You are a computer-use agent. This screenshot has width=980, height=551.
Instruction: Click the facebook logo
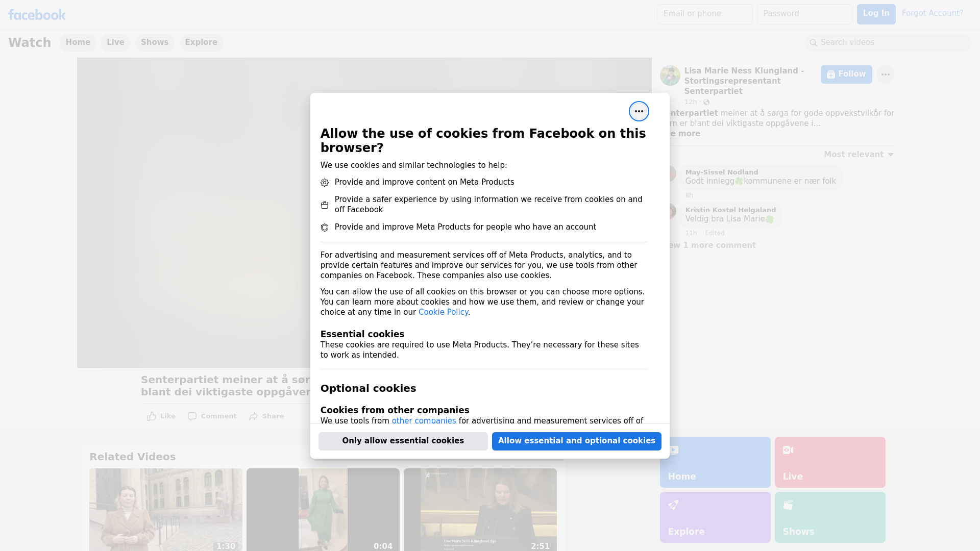coord(37,15)
